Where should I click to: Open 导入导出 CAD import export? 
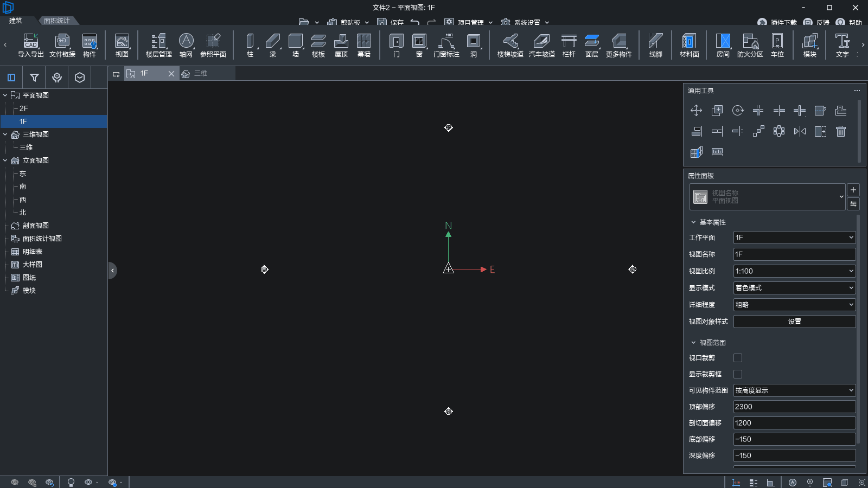pos(31,45)
